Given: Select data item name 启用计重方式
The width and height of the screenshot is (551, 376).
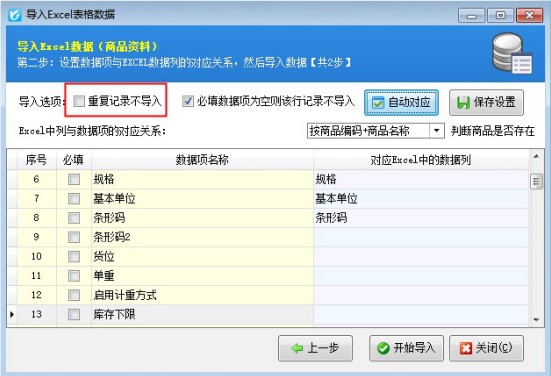Looking at the screenshot, I should 202,294.
